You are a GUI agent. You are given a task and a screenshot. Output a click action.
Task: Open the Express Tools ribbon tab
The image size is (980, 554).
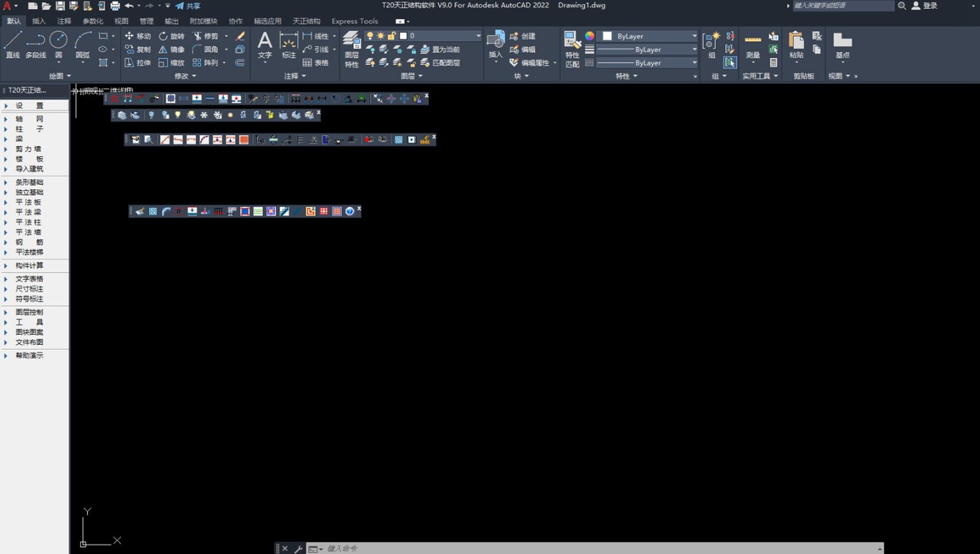(355, 21)
